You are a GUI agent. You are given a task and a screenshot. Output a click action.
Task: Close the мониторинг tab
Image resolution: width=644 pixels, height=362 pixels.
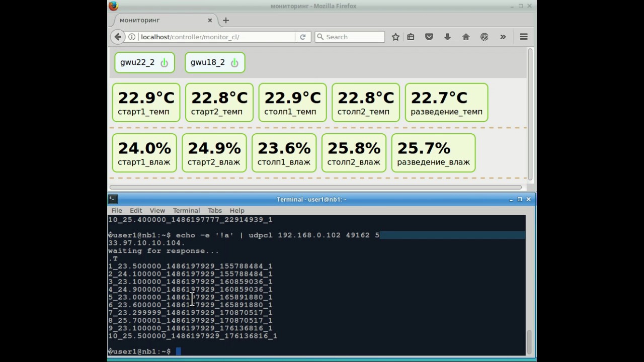click(210, 20)
